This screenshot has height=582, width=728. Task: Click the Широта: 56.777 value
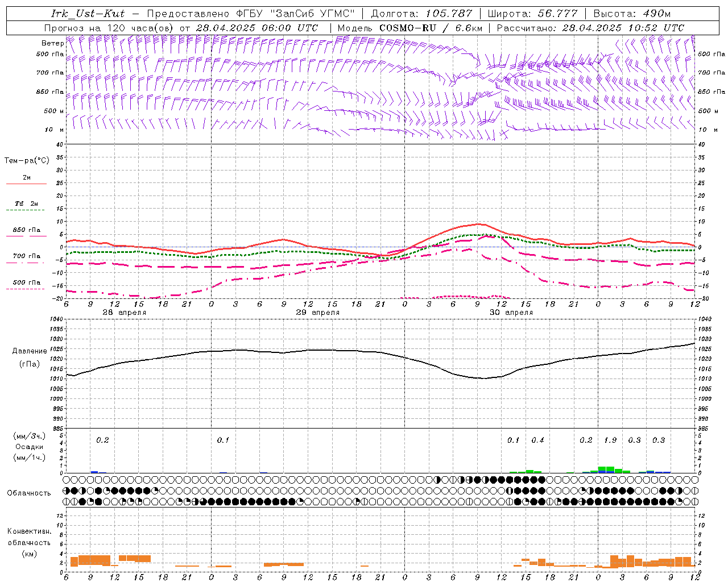pos(532,14)
